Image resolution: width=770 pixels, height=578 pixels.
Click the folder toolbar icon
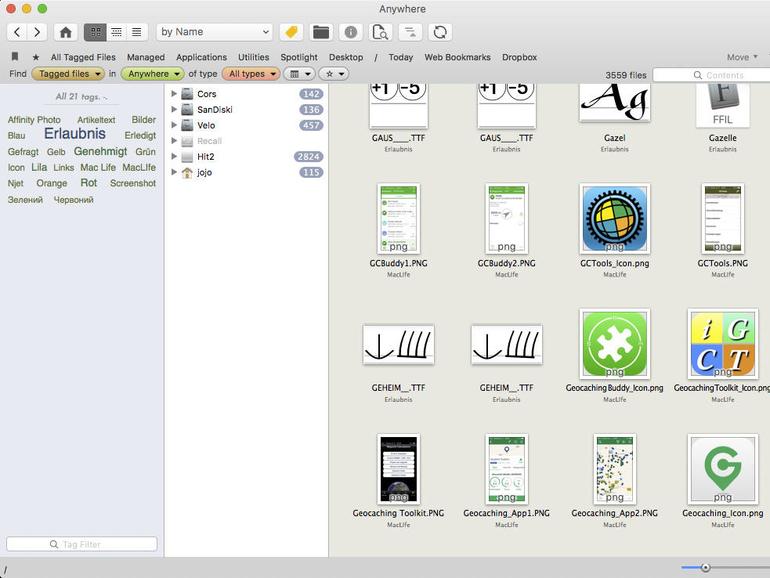(x=321, y=32)
